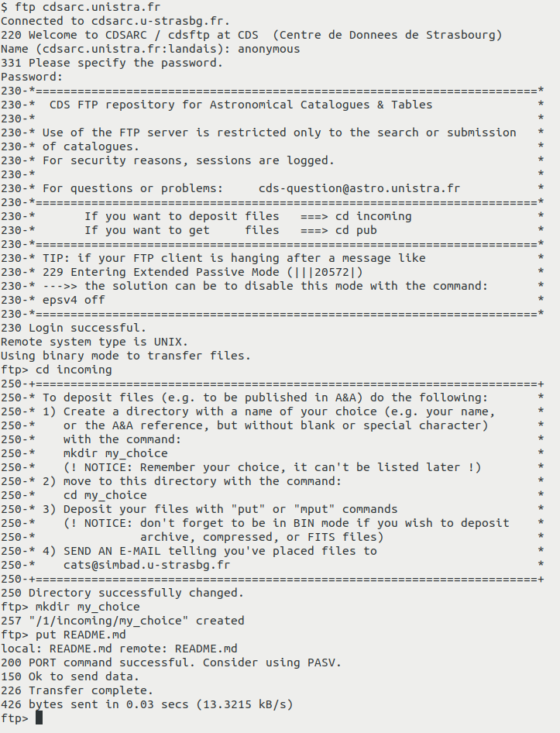This screenshot has height=733, width=560.
Task: Click the cursor at the last ftp> prompt
Action: pos(39,718)
